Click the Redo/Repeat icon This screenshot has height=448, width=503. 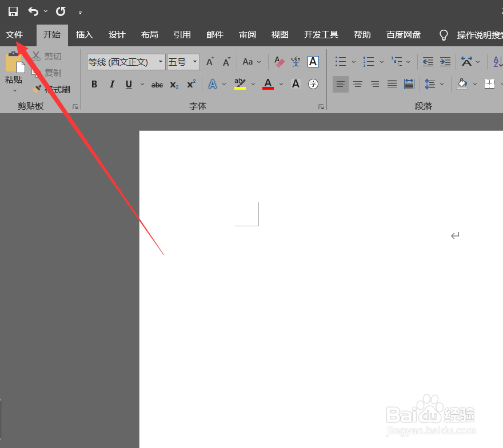point(61,11)
